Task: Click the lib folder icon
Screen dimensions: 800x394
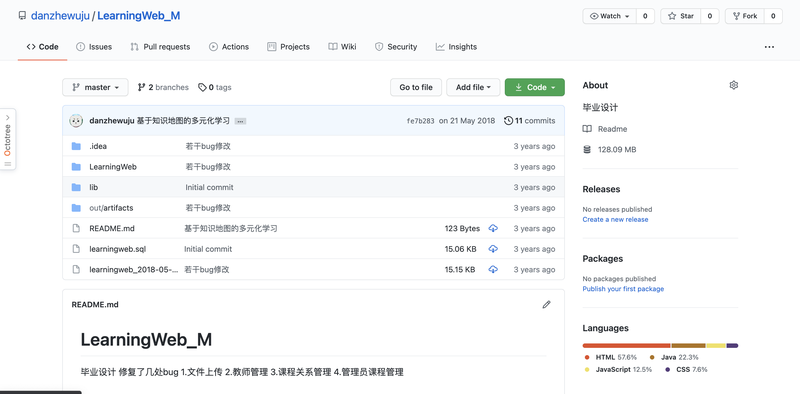Action: coord(77,187)
